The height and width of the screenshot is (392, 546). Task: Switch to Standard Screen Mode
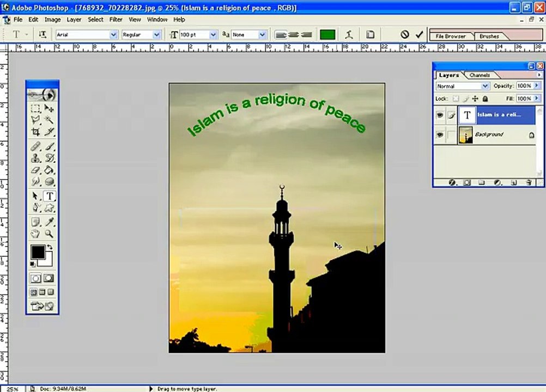point(34,292)
